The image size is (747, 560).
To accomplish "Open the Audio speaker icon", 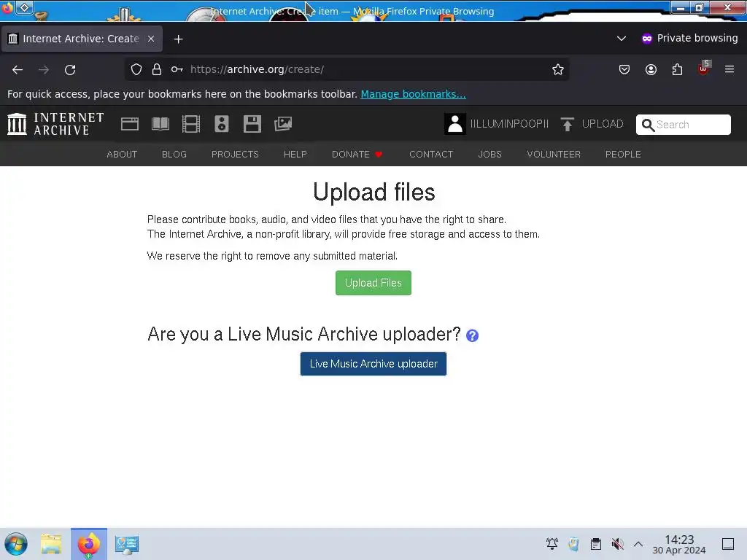I will click(222, 124).
